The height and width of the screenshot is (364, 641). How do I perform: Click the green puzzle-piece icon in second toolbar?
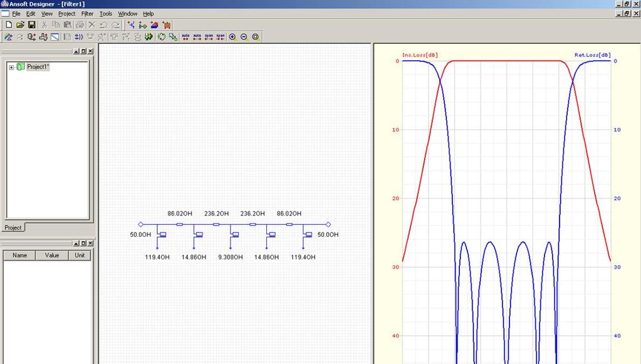[149, 37]
